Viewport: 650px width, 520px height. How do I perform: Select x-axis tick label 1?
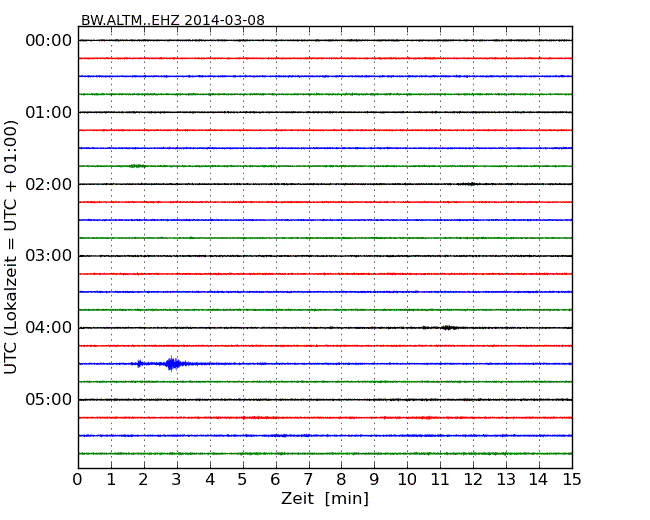click(111, 479)
